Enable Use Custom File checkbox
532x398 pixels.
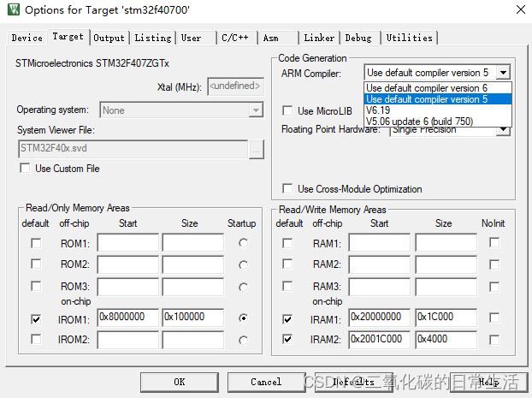25,168
